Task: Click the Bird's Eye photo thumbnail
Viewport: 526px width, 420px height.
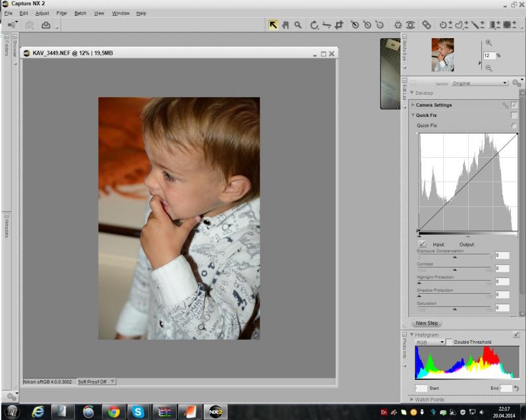Action: [x=442, y=55]
